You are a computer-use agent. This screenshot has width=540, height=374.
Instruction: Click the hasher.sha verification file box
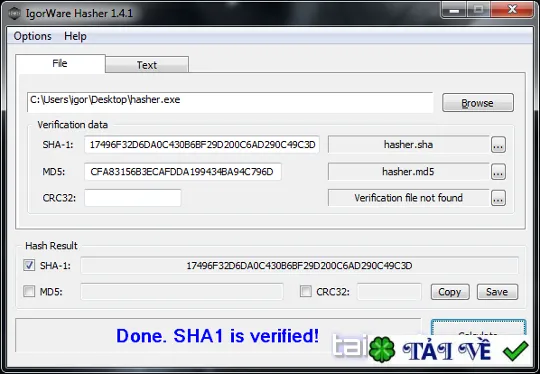coord(408,145)
